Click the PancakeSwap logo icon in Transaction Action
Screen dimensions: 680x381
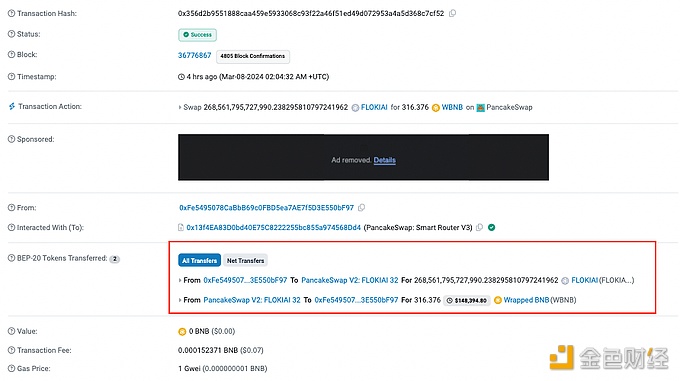coord(481,107)
